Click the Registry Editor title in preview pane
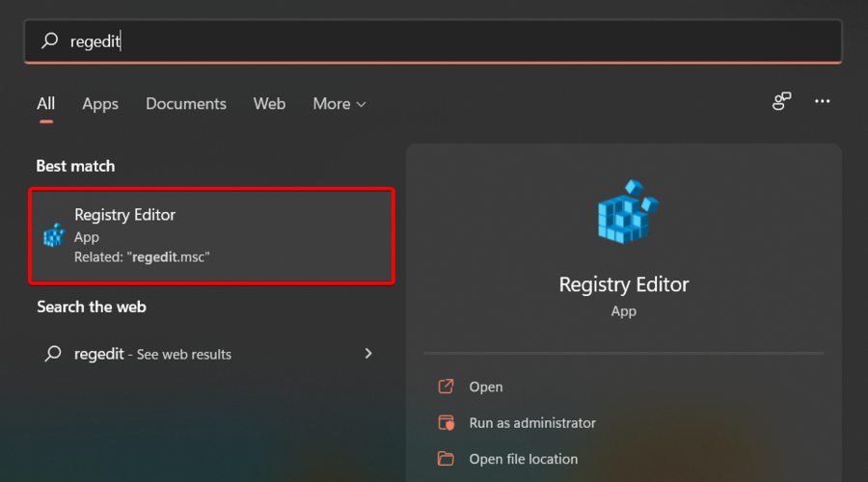Viewport: 868px width, 482px height. [624, 284]
